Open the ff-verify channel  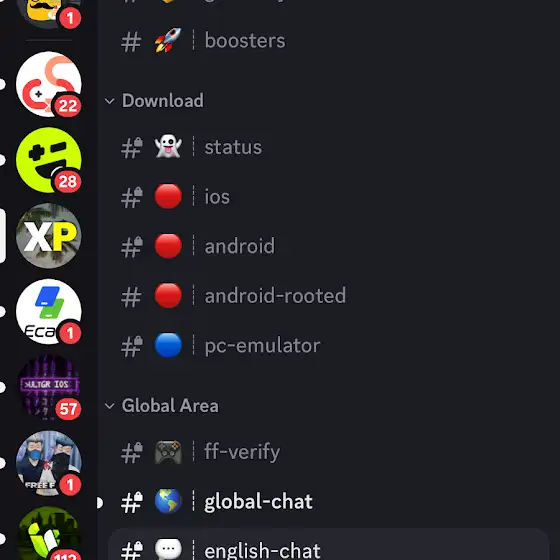329,452
